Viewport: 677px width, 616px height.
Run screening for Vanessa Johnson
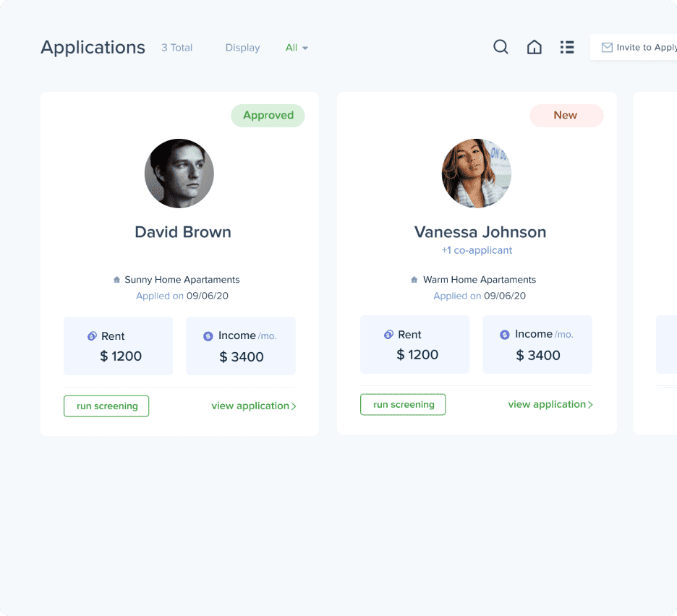pos(403,405)
